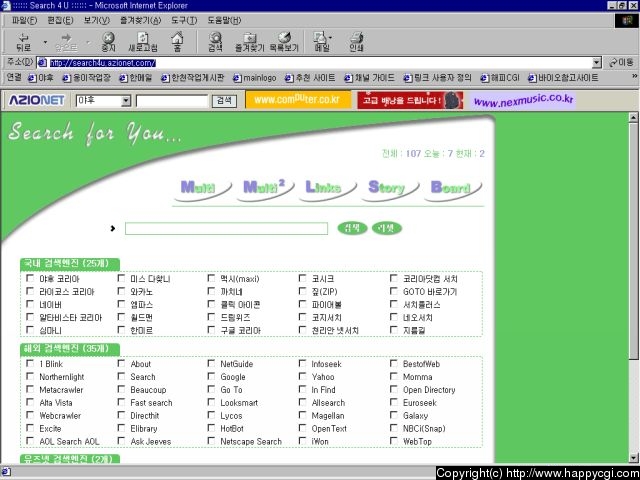640x480 pixels.
Task: Click the Go (이동) button
Action: coord(621,62)
